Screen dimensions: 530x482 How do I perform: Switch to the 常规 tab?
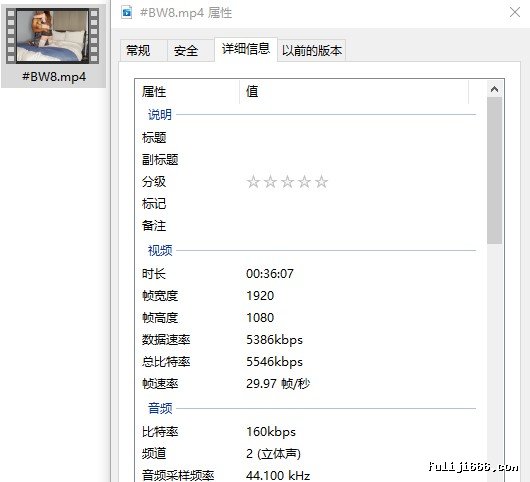[x=144, y=50]
